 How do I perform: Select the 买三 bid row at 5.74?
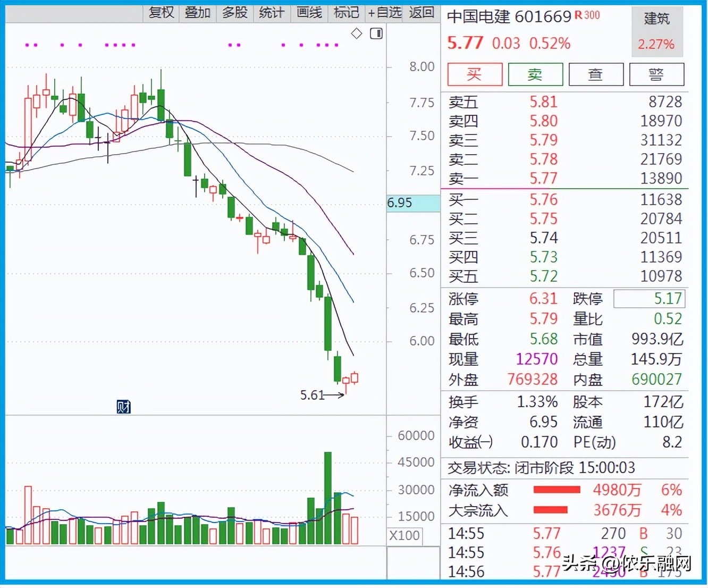565,238
